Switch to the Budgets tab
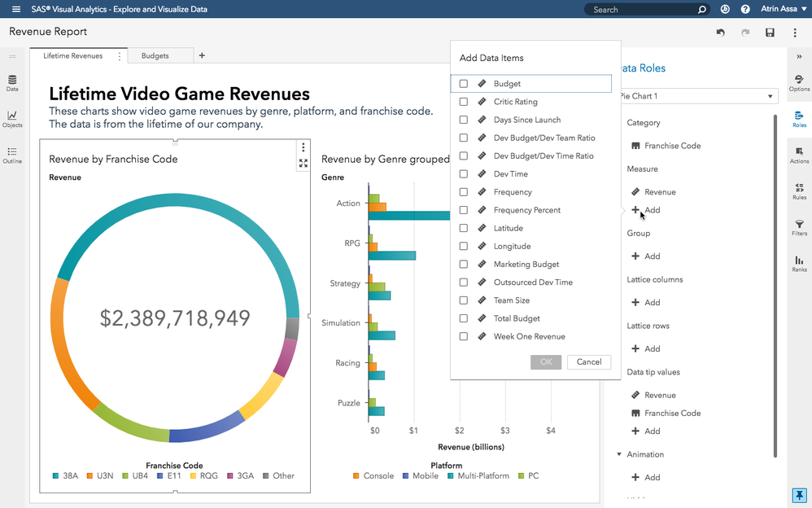Screen dimensions: 812x508 coord(155,56)
